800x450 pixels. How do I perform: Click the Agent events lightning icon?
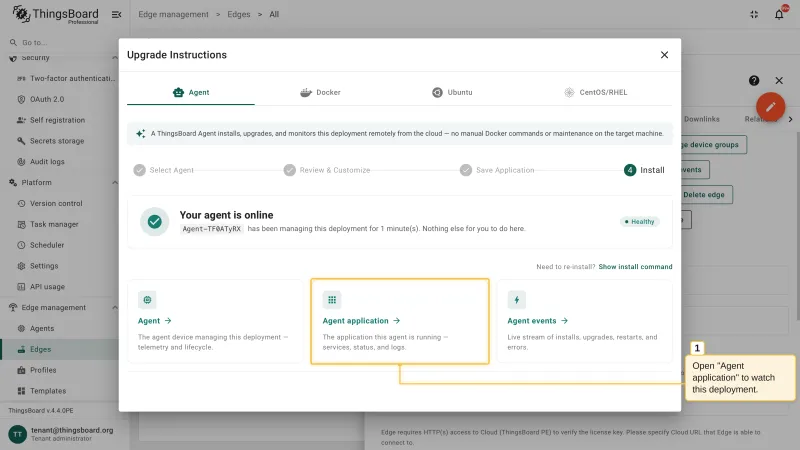point(516,300)
